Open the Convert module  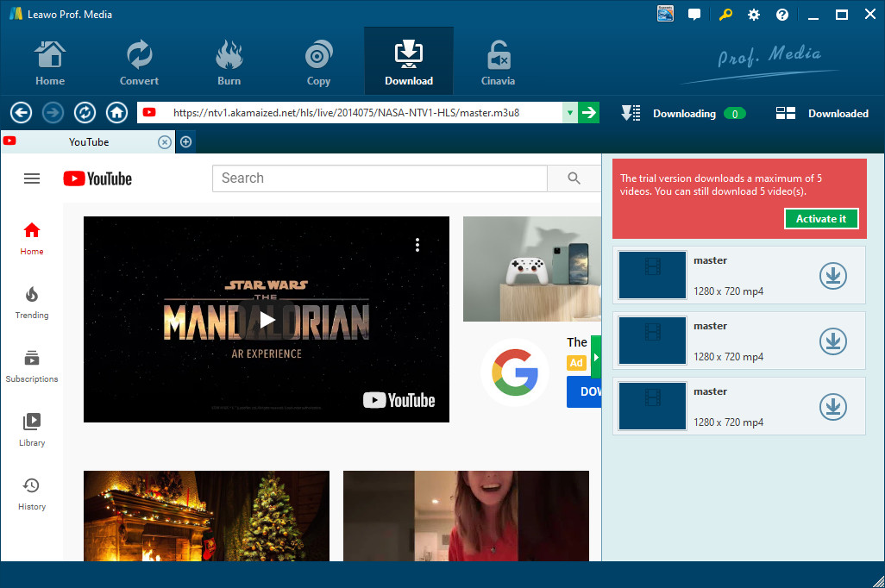coord(139,63)
